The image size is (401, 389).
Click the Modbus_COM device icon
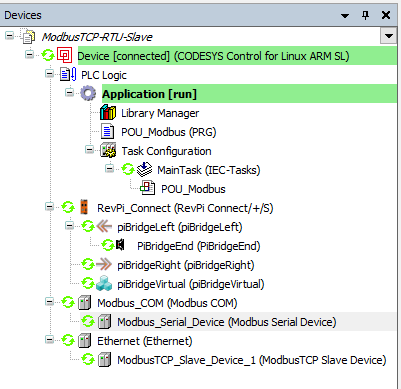point(85,303)
